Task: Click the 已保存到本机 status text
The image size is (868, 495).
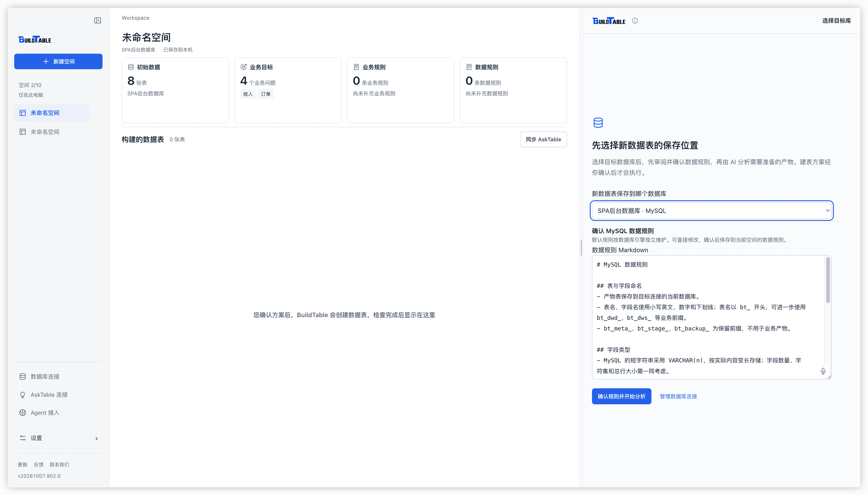Action: click(x=178, y=50)
